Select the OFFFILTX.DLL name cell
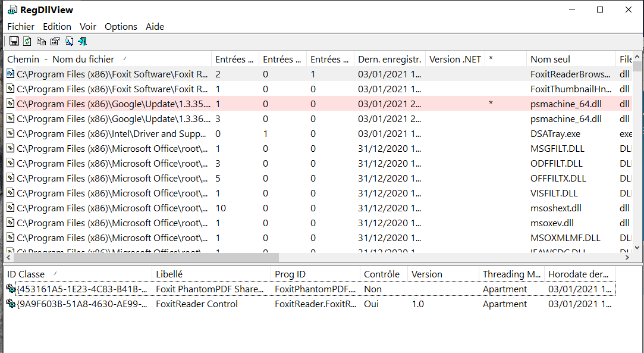The width and height of the screenshot is (644, 353). coord(558,179)
